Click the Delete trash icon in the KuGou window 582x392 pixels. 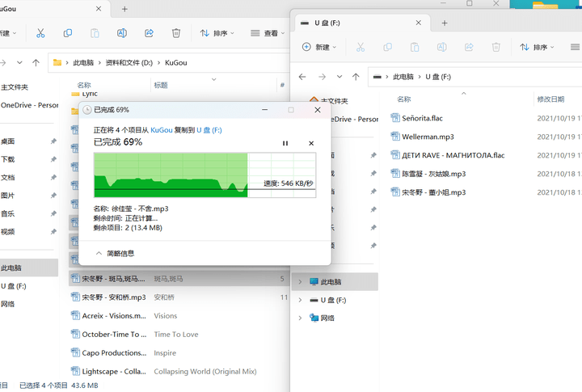click(x=176, y=33)
